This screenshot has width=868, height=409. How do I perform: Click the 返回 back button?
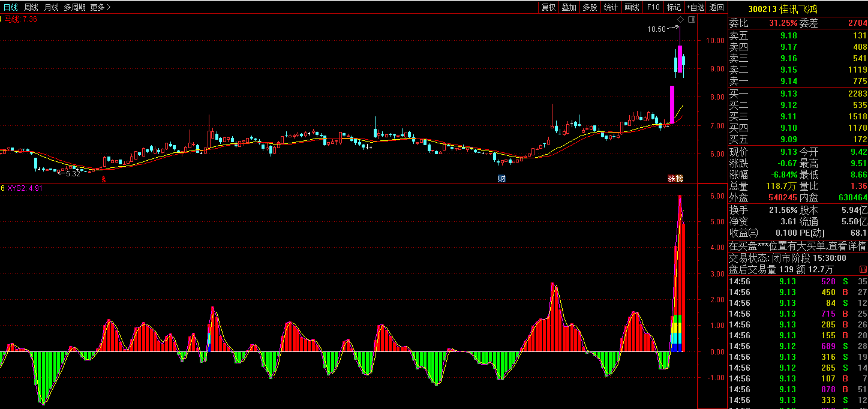(717, 7)
